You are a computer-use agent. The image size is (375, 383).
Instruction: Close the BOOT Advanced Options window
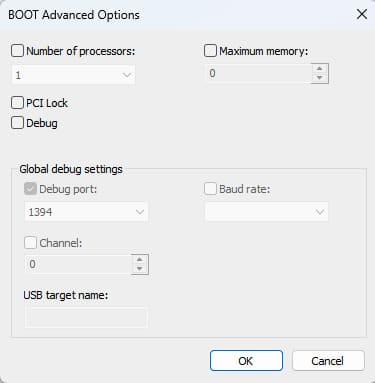point(362,15)
